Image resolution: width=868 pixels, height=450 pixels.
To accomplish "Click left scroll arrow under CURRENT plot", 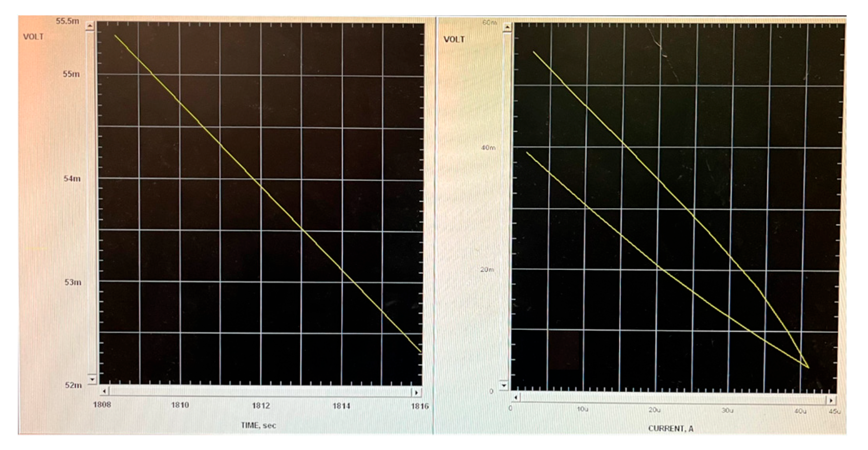I will tap(516, 398).
